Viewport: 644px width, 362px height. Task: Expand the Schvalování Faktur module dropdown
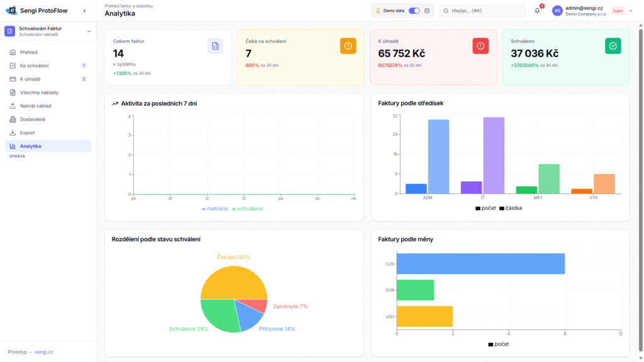(x=89, y=31)
